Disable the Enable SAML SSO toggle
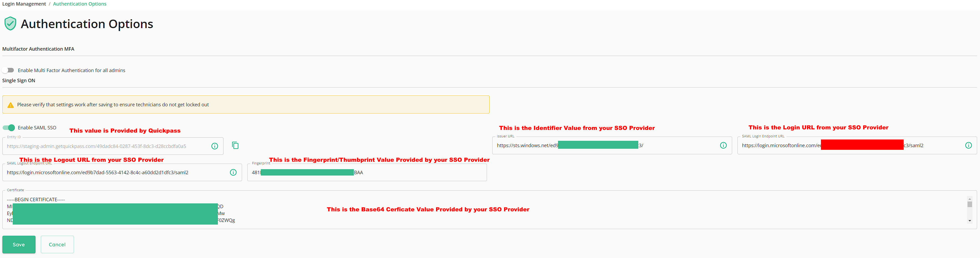980x258 pixels. (x=9, y=128)
